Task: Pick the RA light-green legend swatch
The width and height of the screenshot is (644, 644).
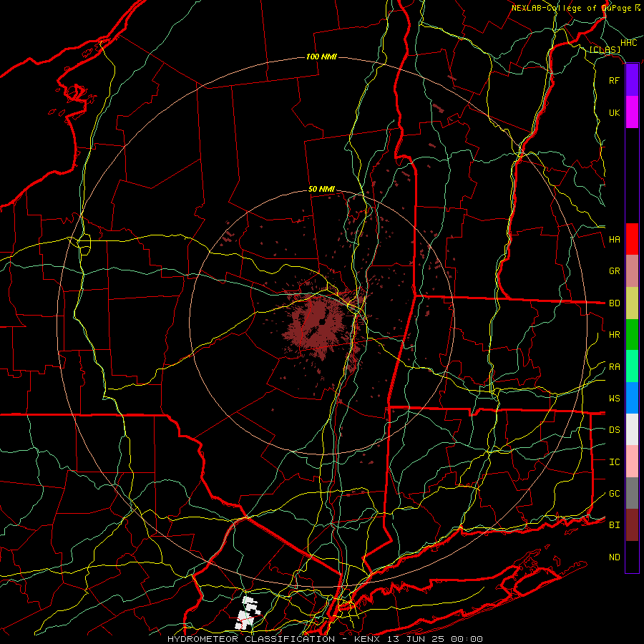Action: point(632,366)
